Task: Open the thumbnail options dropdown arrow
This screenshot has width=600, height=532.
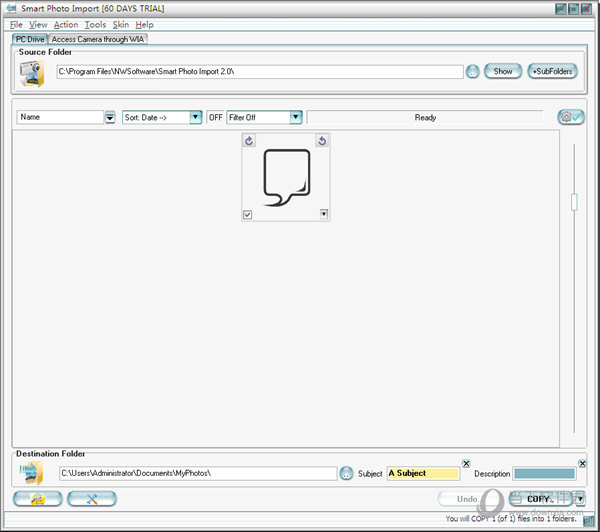Action: tap(324, 214)
